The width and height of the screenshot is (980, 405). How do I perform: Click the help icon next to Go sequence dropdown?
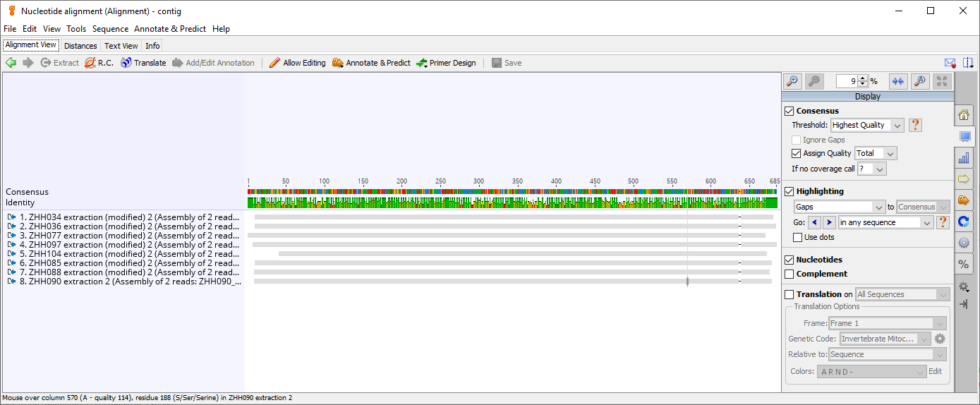tap(943, 222)
